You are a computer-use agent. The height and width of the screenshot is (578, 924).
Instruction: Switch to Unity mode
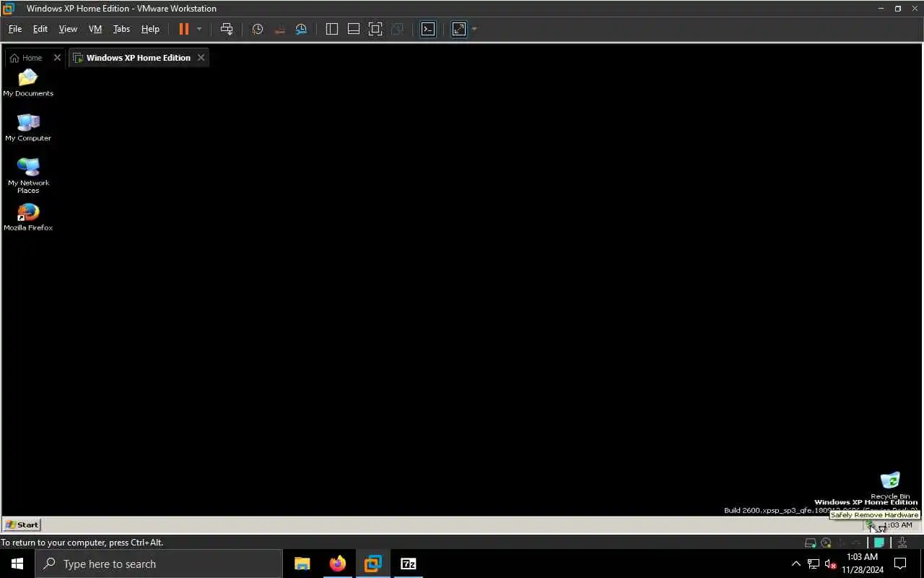[x=397, y=29]
